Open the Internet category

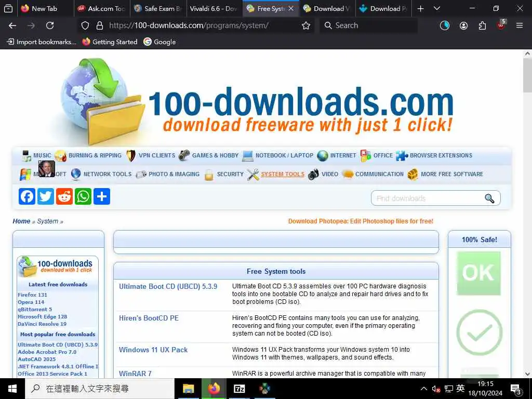click(343, 155)
